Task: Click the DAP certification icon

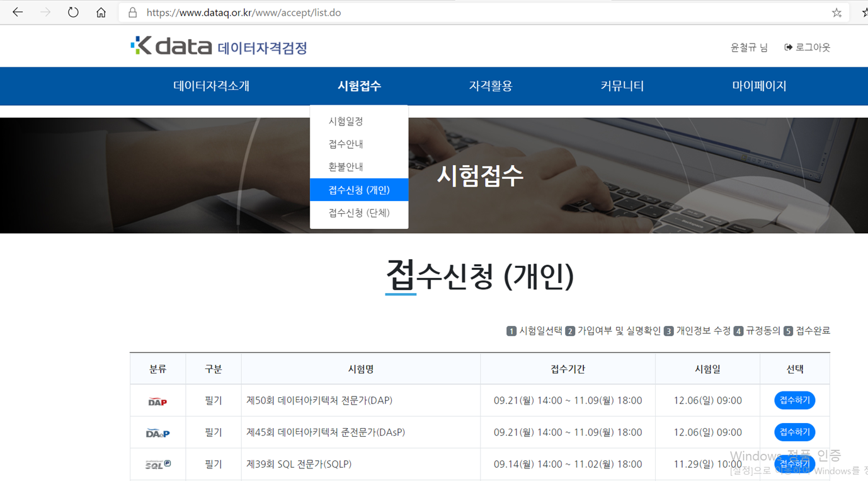Action: click(x=157, y=400)
